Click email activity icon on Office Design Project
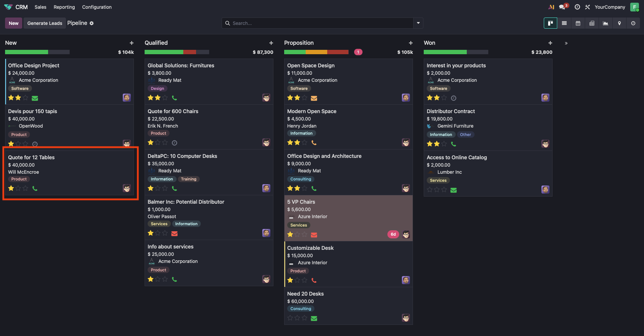The width and height of the screenshot is (644, 336). (35, 98)
